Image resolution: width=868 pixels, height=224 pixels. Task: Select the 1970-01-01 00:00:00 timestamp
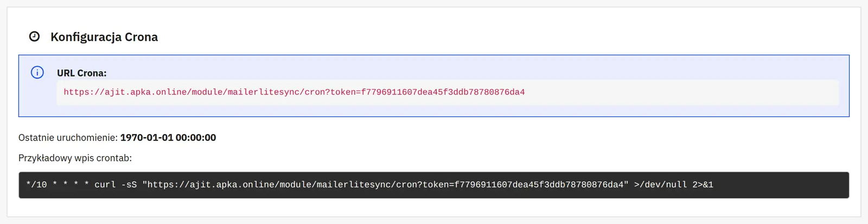[x=168, y=138]
